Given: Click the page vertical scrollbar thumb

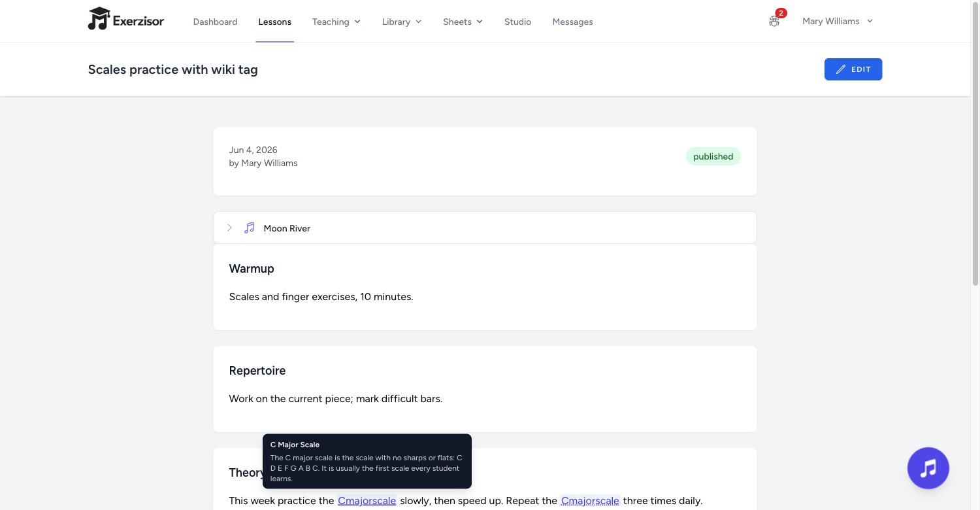Looking at the screenshot, I should pyautogui.click(x=975, y=144).
